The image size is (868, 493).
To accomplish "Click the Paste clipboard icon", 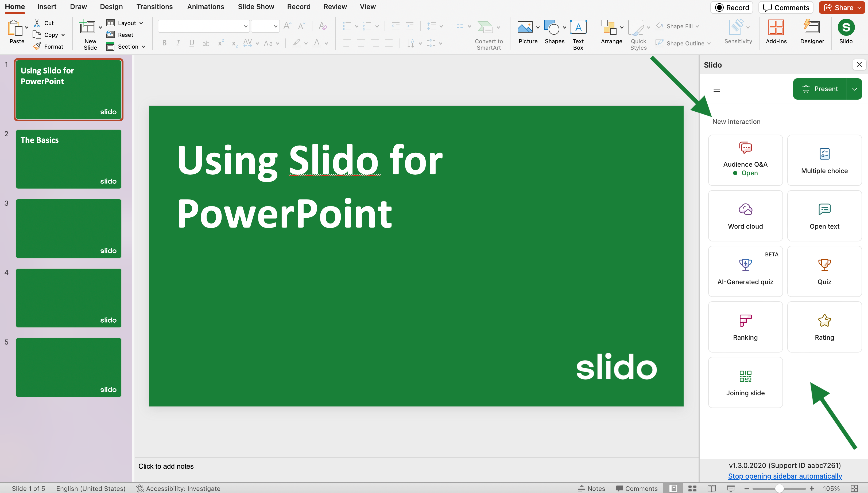I will click(15, 28).
